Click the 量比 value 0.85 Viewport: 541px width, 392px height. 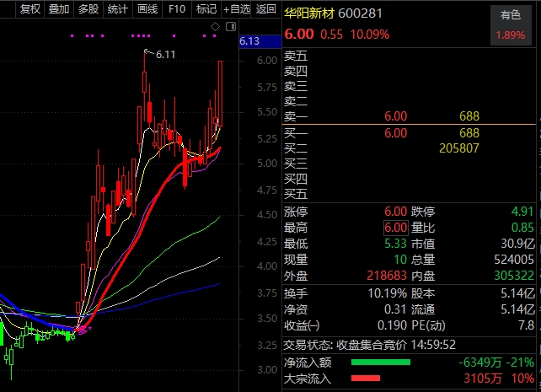click(522, 228)
